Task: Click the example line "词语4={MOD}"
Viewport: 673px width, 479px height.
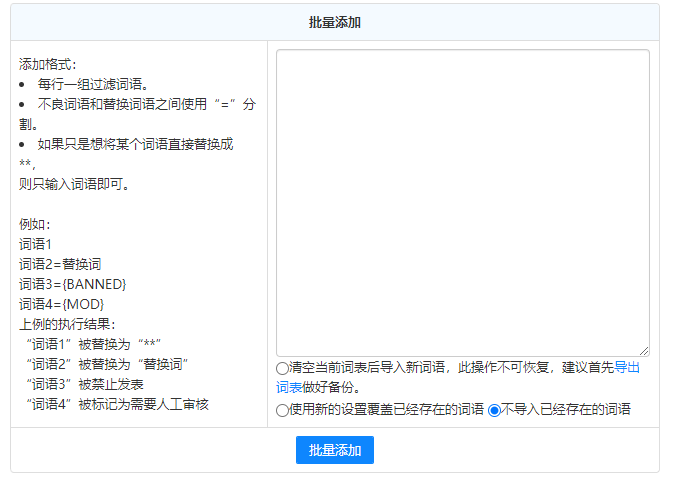Action: tap(61, 304)
